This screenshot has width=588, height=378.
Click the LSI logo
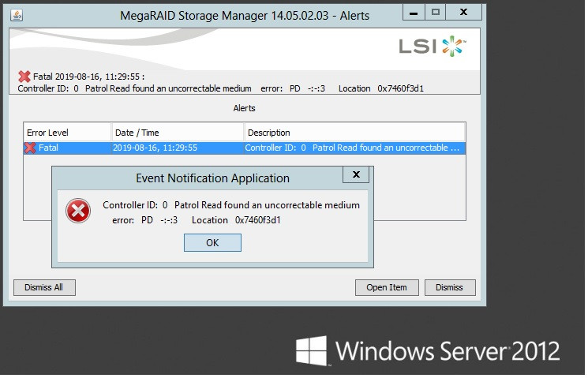pyautogui.click(x=434, y=47)
